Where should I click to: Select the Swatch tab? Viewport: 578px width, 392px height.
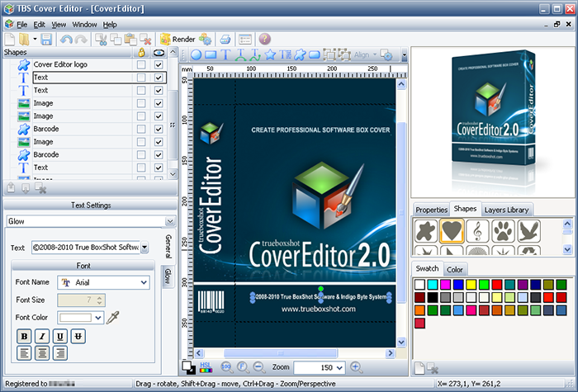[x=427, y=268]
